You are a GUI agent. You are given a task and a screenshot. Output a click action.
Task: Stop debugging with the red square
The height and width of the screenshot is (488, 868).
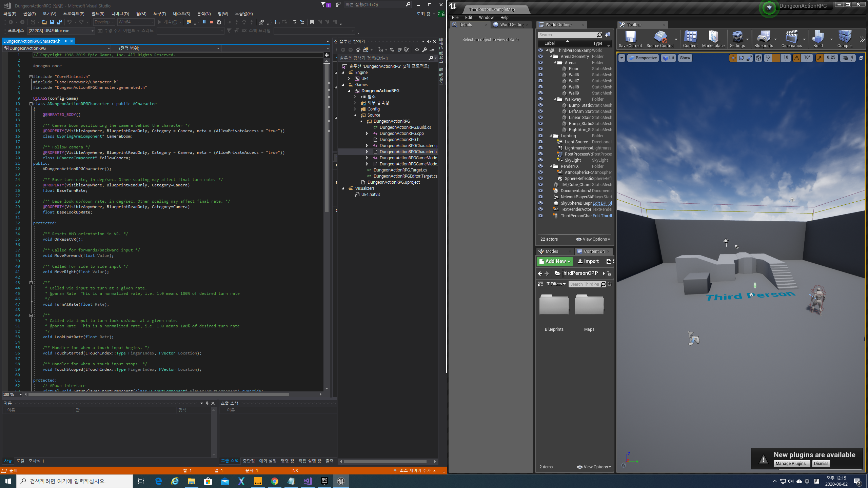tap(212, 22)
